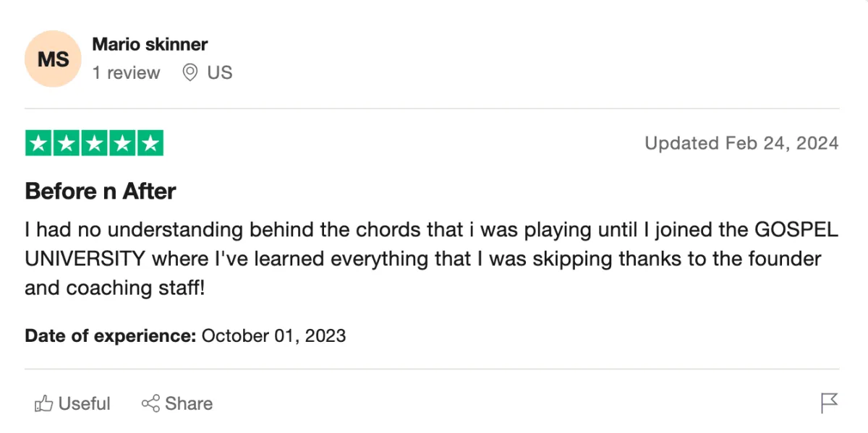868x433 pixels.
Task: Click the Share network icon
Action: [150, 403]
